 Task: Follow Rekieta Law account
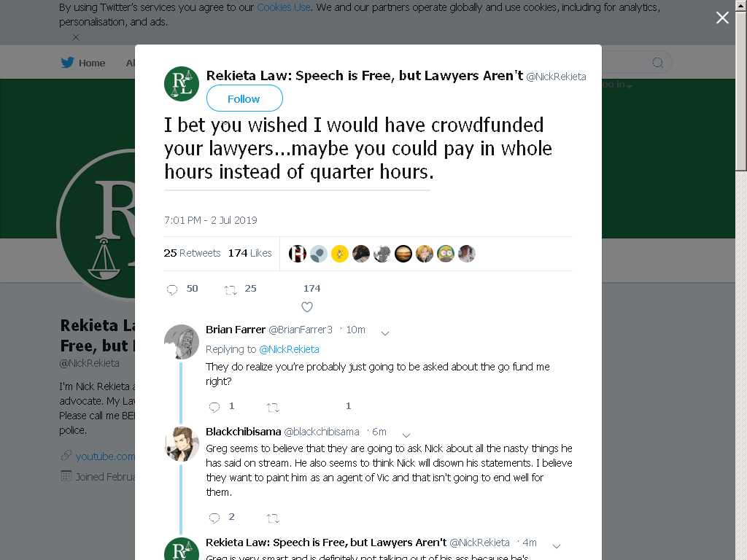coord(244,98)
